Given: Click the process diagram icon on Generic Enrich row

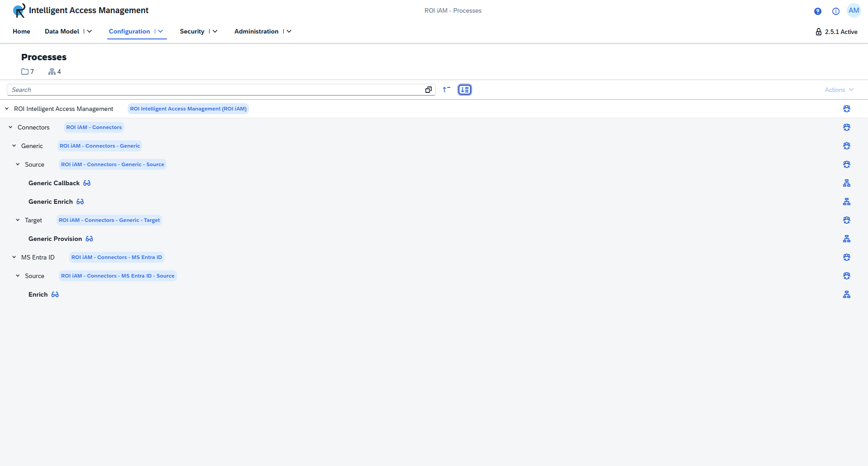Looking at the screenshot, I should 846,202.
